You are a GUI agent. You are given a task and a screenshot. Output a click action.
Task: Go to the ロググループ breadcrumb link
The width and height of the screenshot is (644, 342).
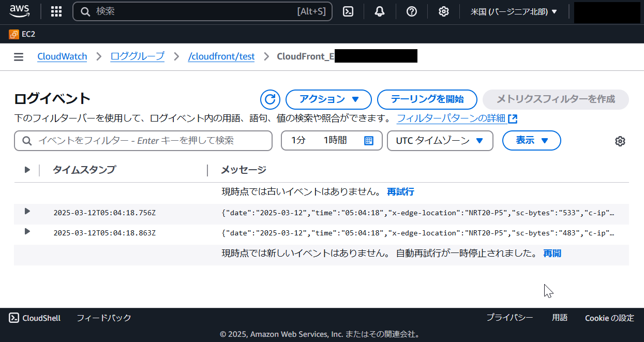point(138,56)
